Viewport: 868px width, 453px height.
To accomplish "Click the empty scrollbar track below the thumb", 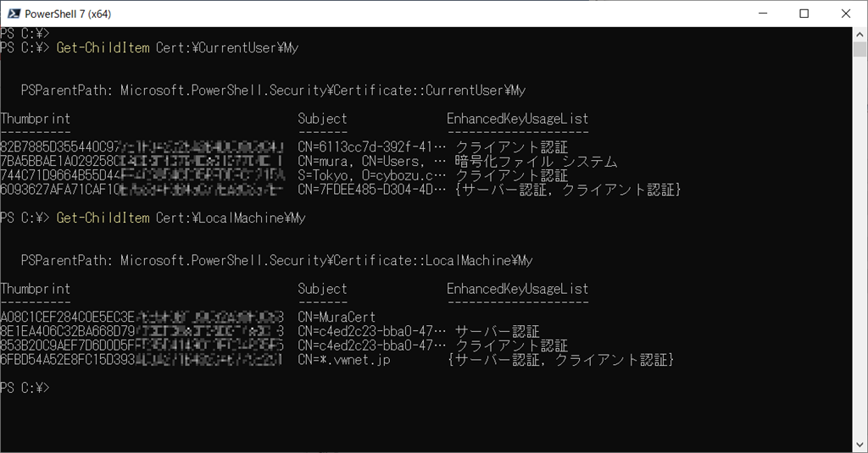I will (x=860, y=249).
